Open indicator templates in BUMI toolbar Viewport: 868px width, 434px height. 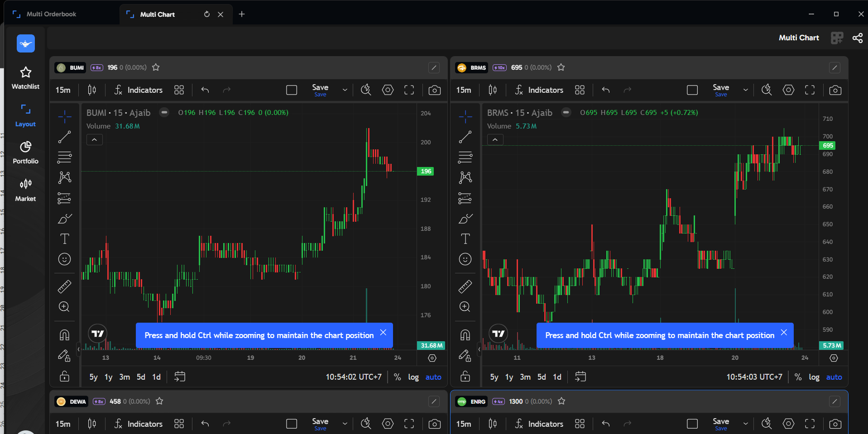point(179,90)
